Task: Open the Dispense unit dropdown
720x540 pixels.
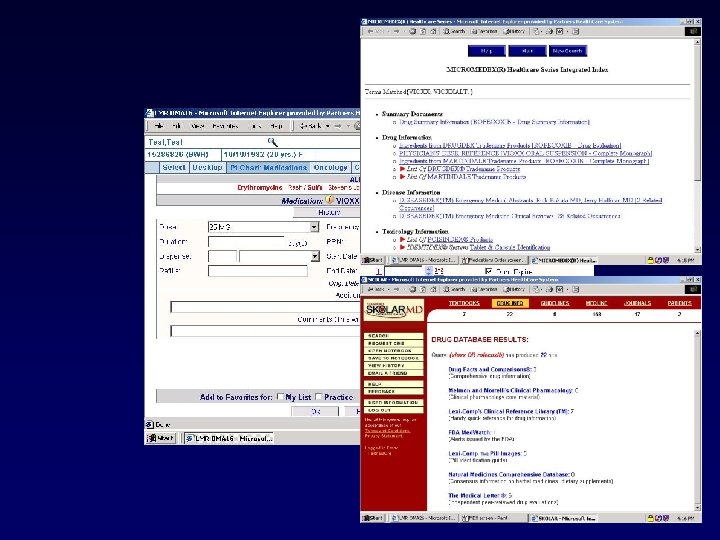Action: click(315, 256)
